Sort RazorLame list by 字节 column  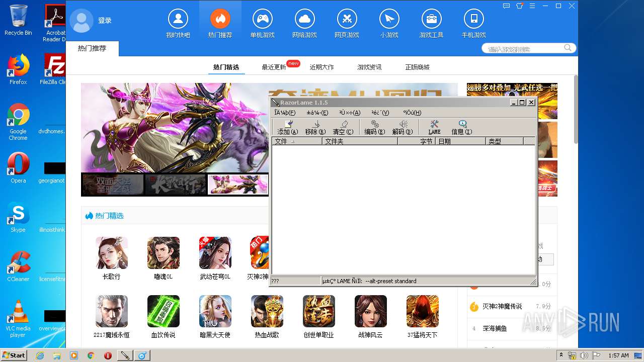[417, 141]
